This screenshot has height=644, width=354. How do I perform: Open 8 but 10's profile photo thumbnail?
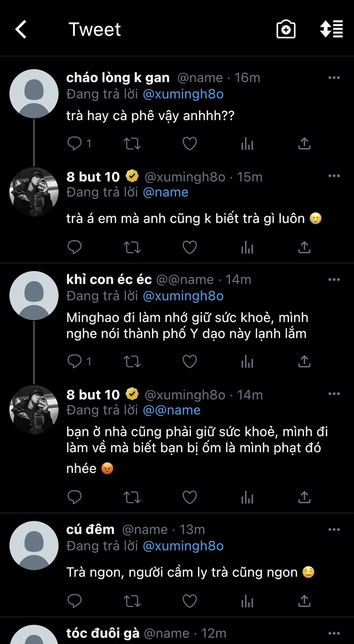[x=34, y=192]
